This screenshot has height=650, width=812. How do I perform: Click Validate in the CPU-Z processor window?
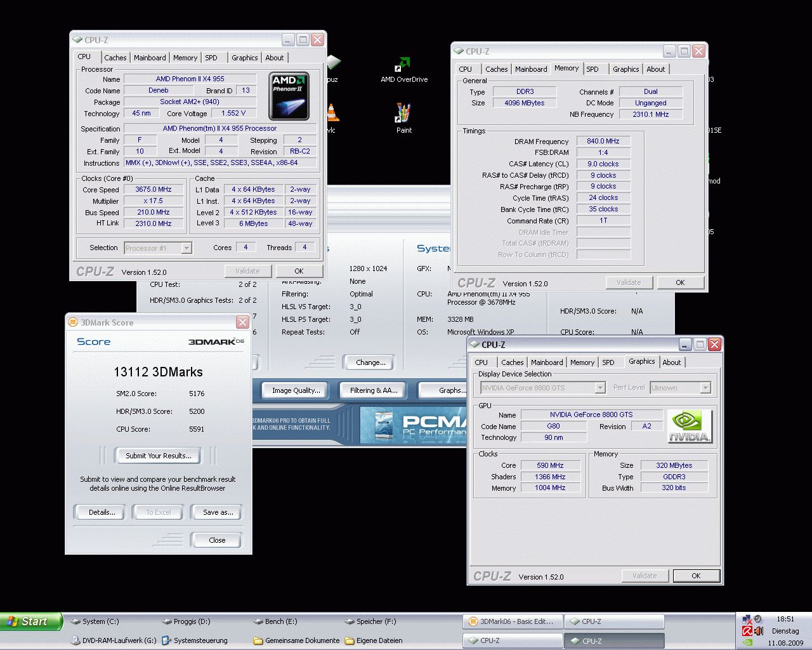(247, 271)
